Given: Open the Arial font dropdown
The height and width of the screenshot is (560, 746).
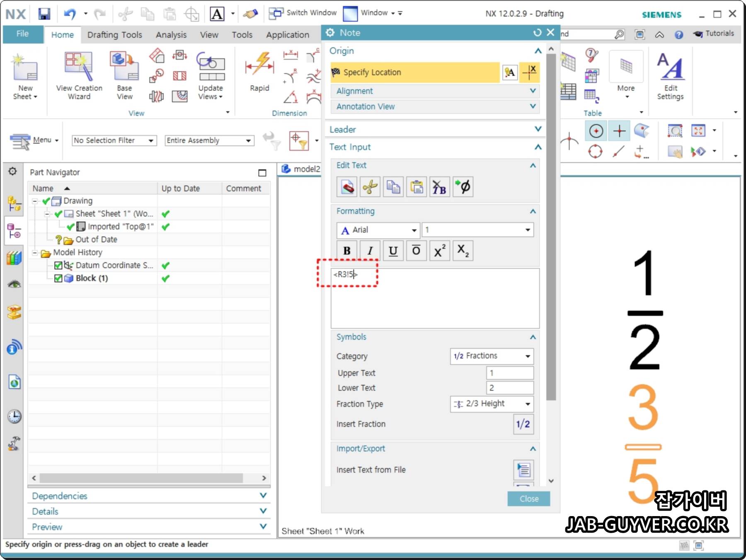Looking at the screenshot, I should (378, 230).
